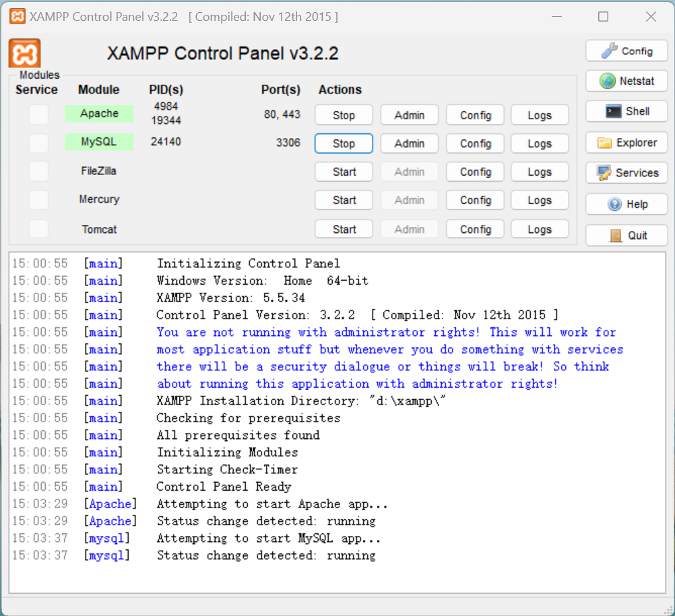Click log line 'Attempting to start MySQL app...'
This screenshot has height=616, width=675.
[x=269, y=538]
